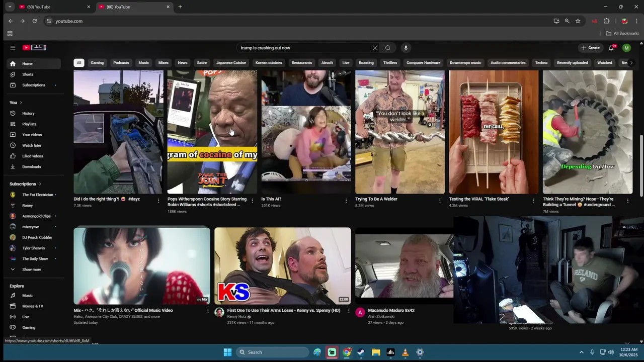Open VLC from taskbar
Screen dimensions: 644x362
[405, 352]
